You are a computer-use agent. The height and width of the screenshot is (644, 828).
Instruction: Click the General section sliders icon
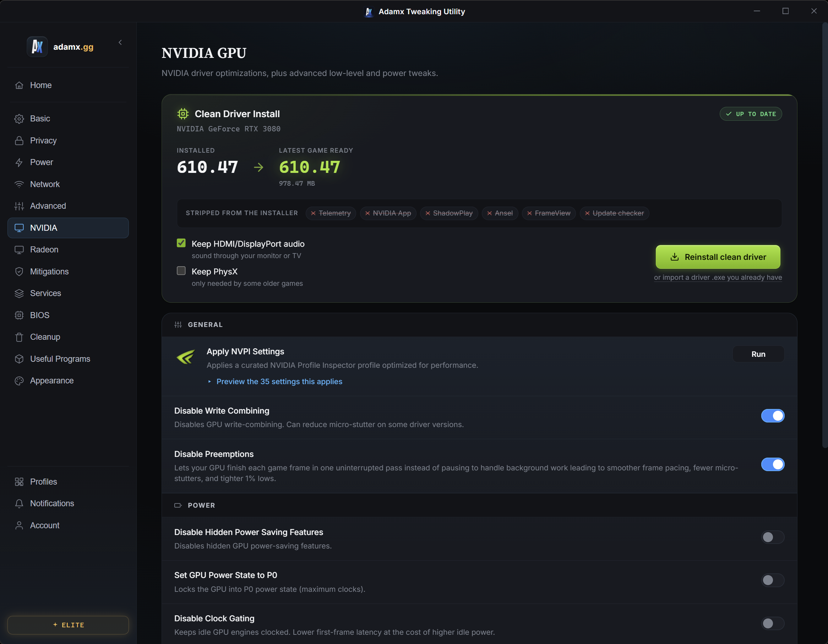pos(178,325)
